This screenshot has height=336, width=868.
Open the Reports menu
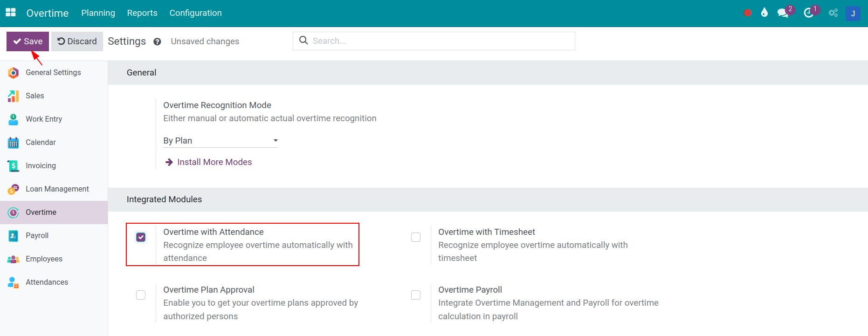142,13
